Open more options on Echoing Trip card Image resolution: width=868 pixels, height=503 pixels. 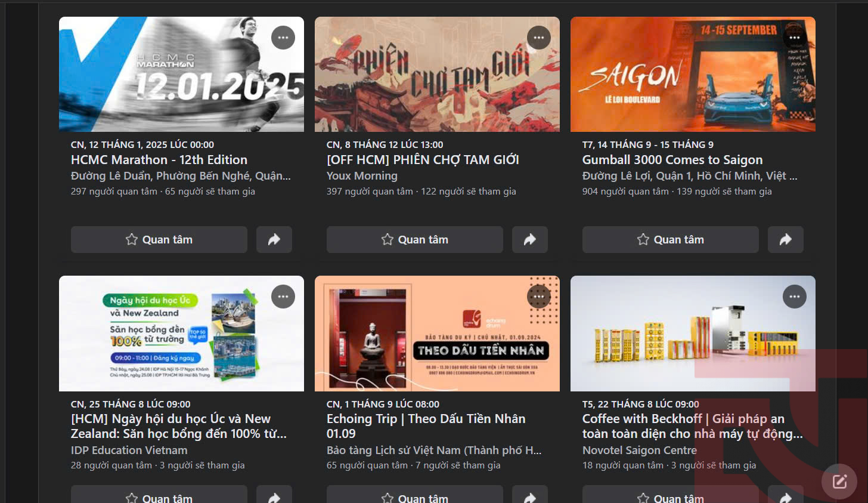pos(539,297)
